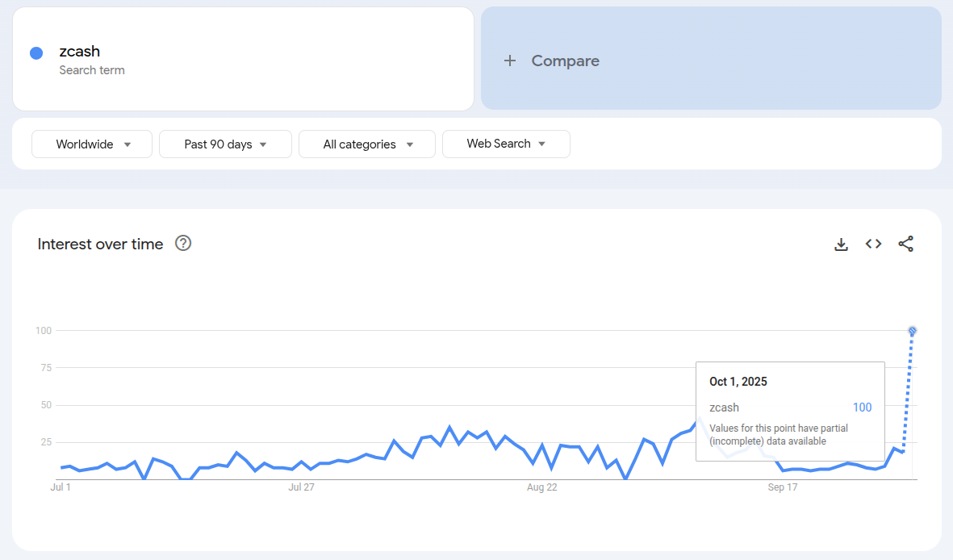Click the Aug 22 axis label
953x560 pixels.
point(542,487)
